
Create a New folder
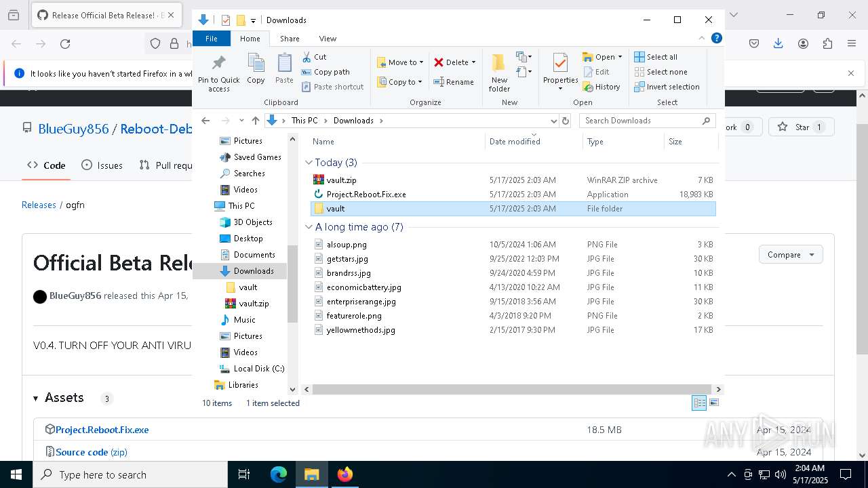(499, 73)
